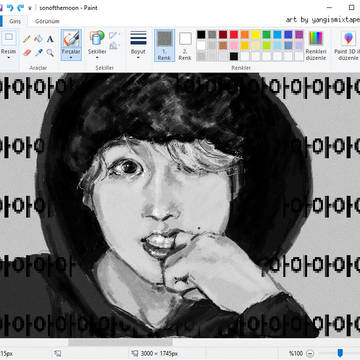Viewport: 360px width, 360px height.
Task: Click the Fırçalar brush icon
Action: click(x=71, y=39)
